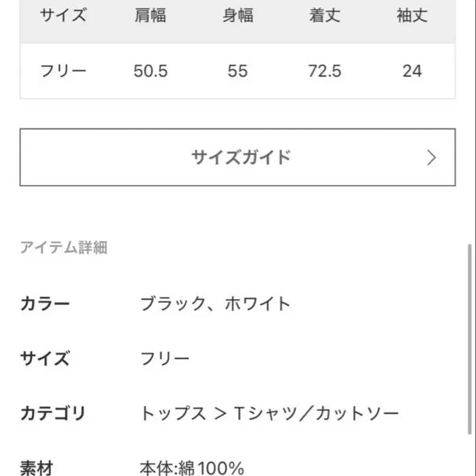This screenshot has width=476, height=476.
Task: Click the 袖丈 column header
Action: (411, 16)
